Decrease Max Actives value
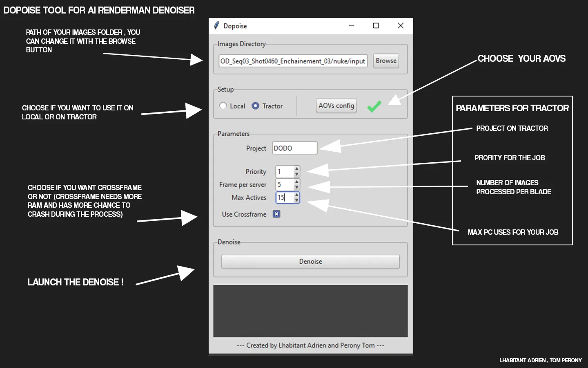Viewport: 588px width, 368px height. click(x=297, y=201)
